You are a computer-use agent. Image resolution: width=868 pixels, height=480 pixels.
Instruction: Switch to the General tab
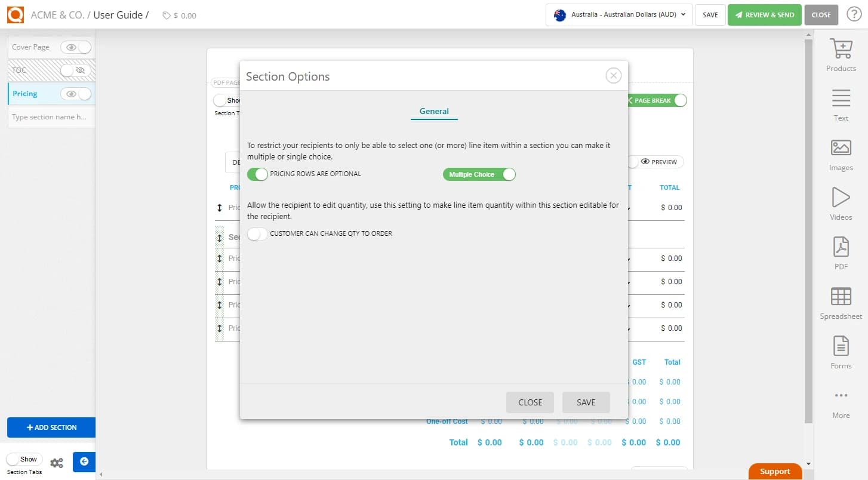pos(434,111)
